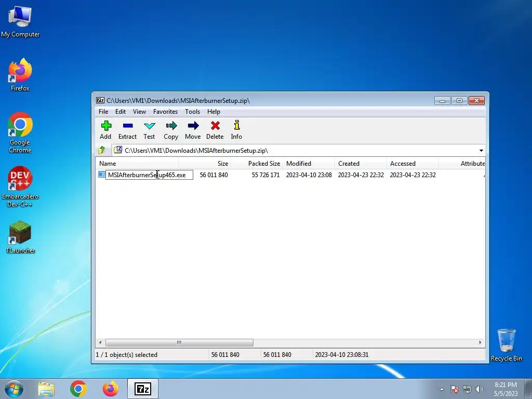Click horizontal scrollbar left arrow
This screenshot has height=399, width=532.
[100, 342]
